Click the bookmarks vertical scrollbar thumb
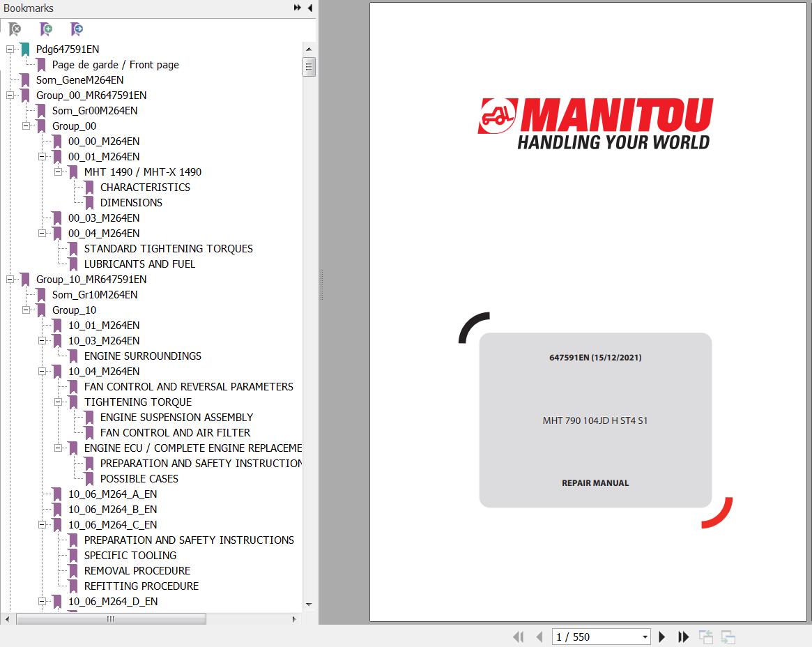812x647 pixels. point(309,67)
